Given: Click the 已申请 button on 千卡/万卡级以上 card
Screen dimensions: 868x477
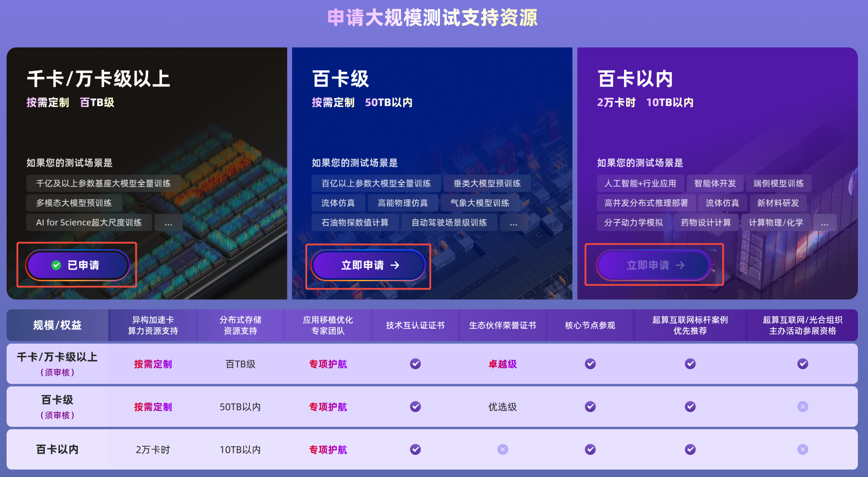Looking at the screenshot, I should [x=77, y=265].
